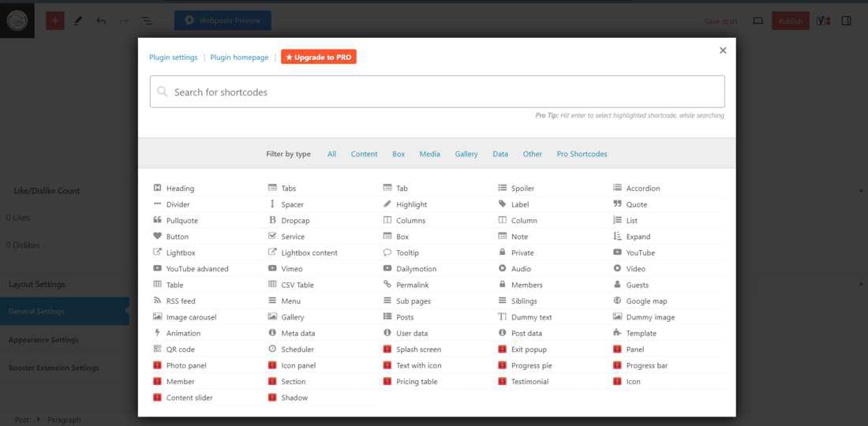This screenshot has height=426, width=868.
Task: Choose the Pro Testimonial shortcode
Action: coord(523,380)
